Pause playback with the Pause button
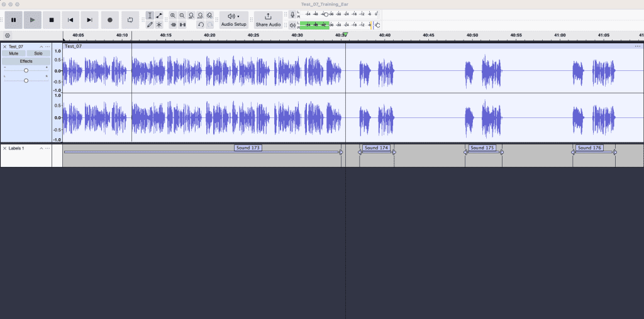644x319 pixels. pos(14,19)
